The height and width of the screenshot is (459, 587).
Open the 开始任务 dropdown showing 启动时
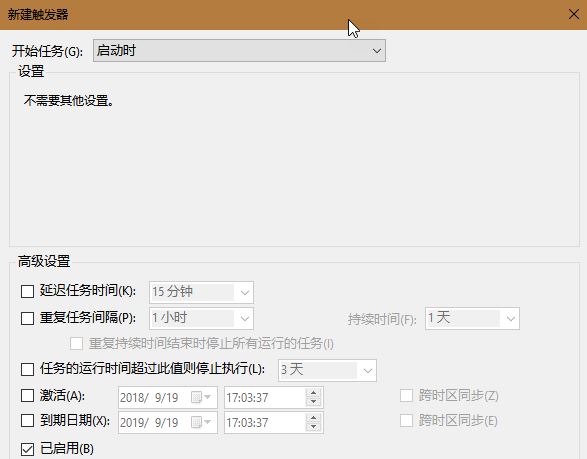[x=239, y=51]
